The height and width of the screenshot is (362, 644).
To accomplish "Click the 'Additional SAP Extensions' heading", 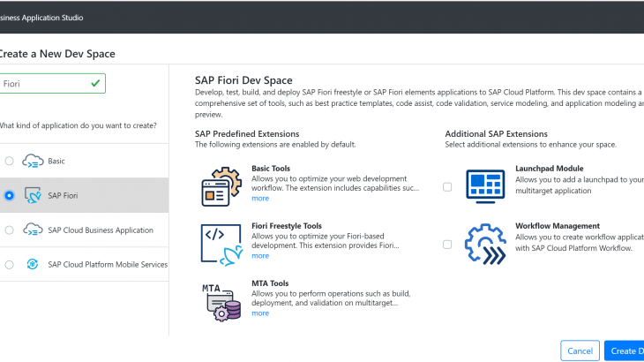I will (x=496, y=134).
